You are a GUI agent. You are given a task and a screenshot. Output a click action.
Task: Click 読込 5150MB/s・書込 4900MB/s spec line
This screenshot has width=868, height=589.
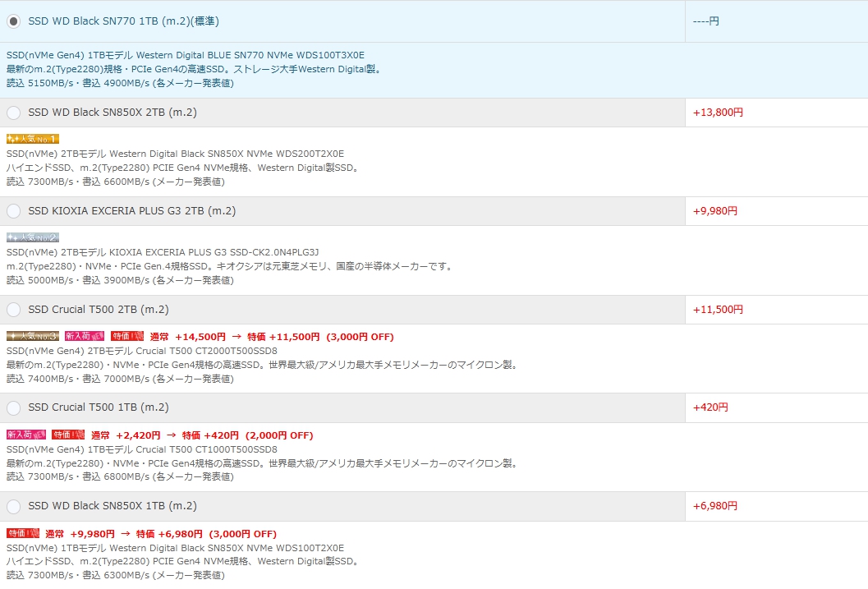click(120, 83)
